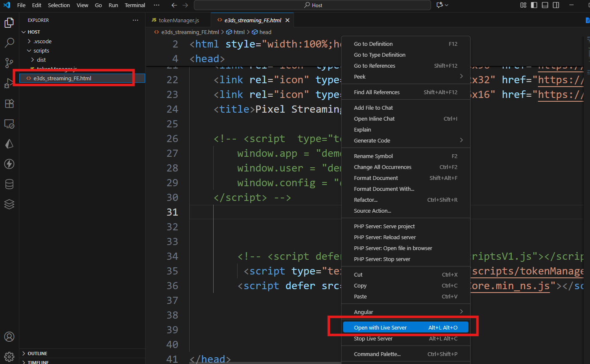Open Explorer's Views and More Actions ellipsis
This screenshot has width=590, height=364.
tap(135, 20)
